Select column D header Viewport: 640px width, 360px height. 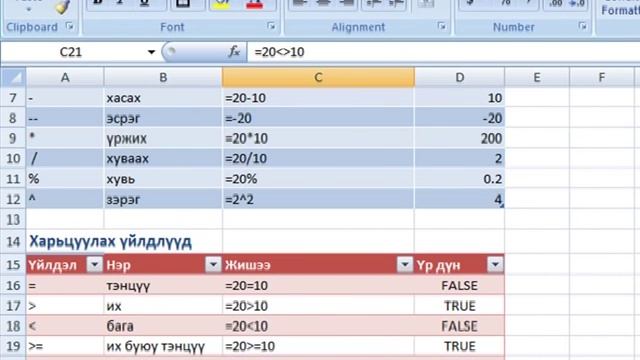[x=460, y=78]
